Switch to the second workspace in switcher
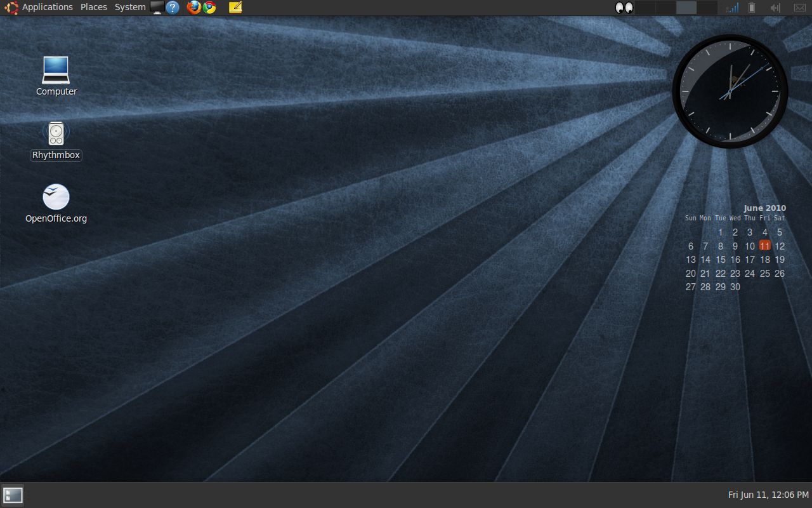812x508 pixels. [x=665, y=8]
